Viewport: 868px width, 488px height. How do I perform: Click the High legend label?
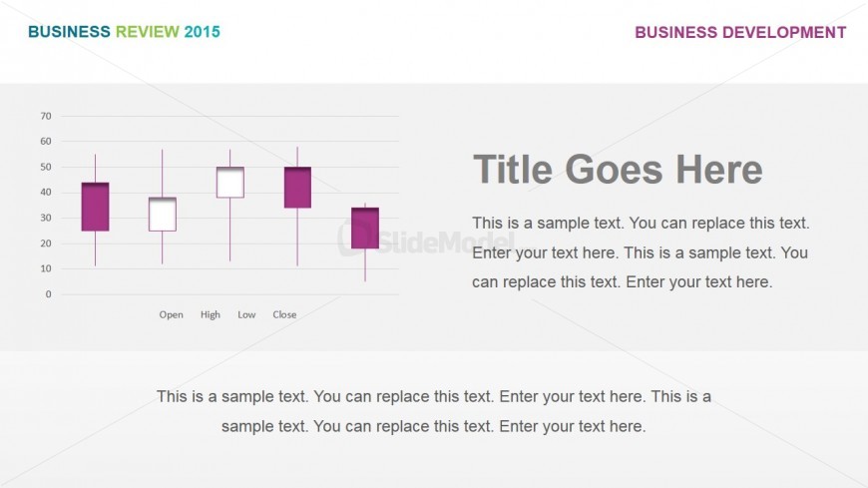211,314
